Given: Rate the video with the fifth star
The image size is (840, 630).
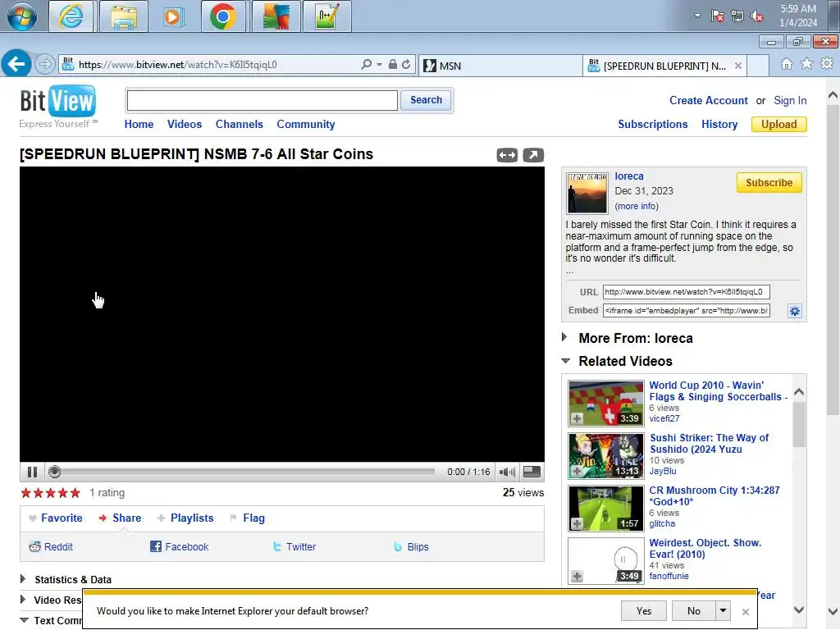Looking at the screenshot, I should tap(75, 493).
